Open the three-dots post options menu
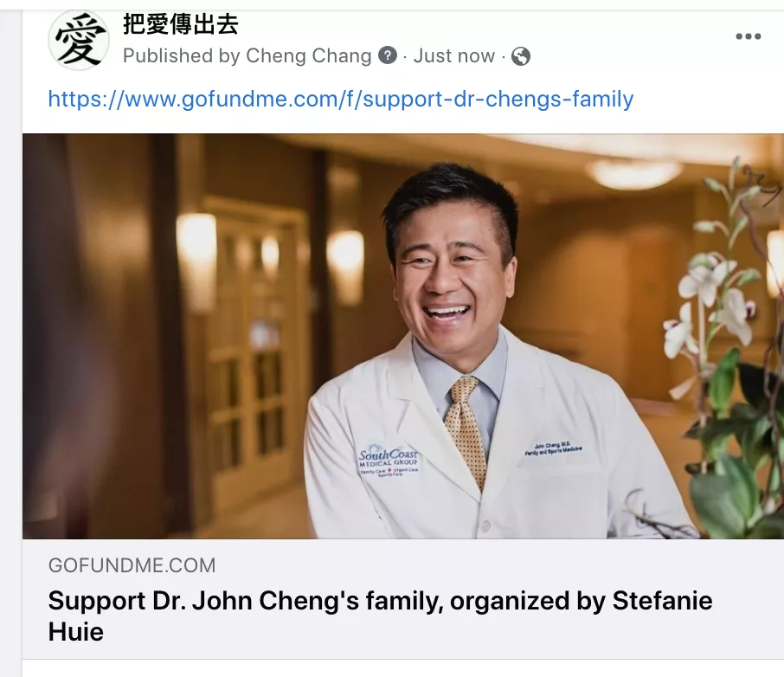The image size is (784, 677). click(x=748, y=36)
